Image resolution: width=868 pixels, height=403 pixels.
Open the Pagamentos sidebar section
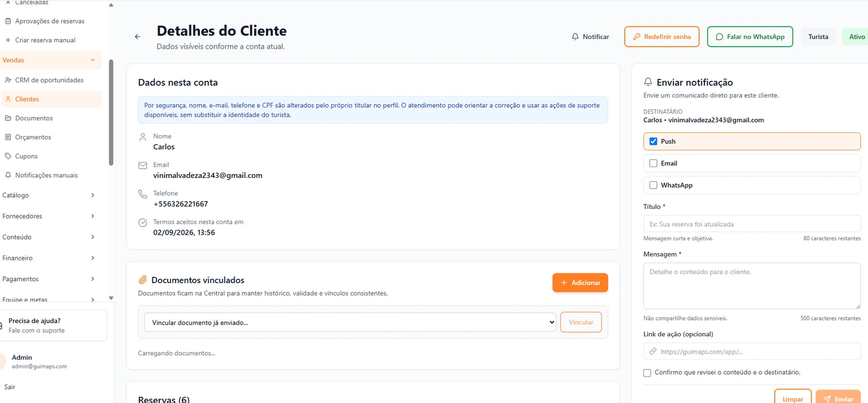coord(51,279)
